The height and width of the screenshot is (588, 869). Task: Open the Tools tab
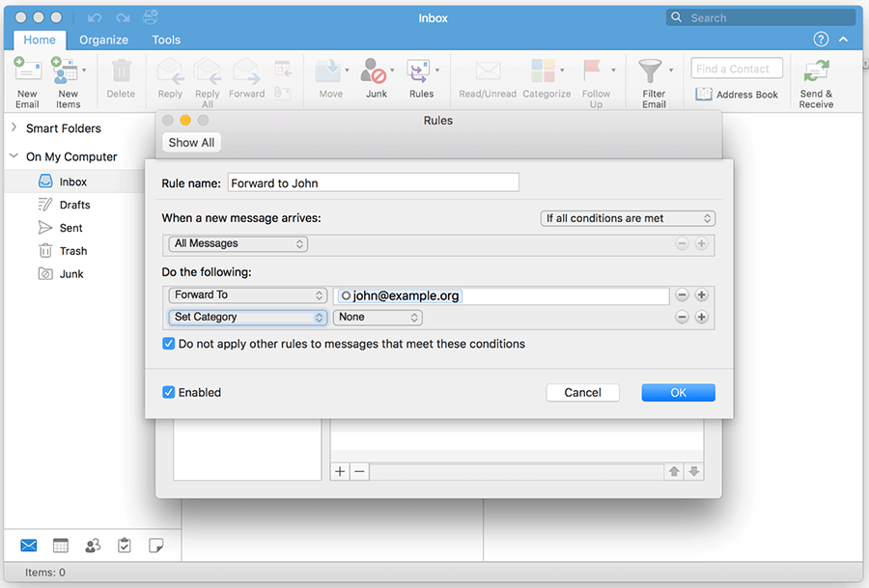tap(165, 40)
